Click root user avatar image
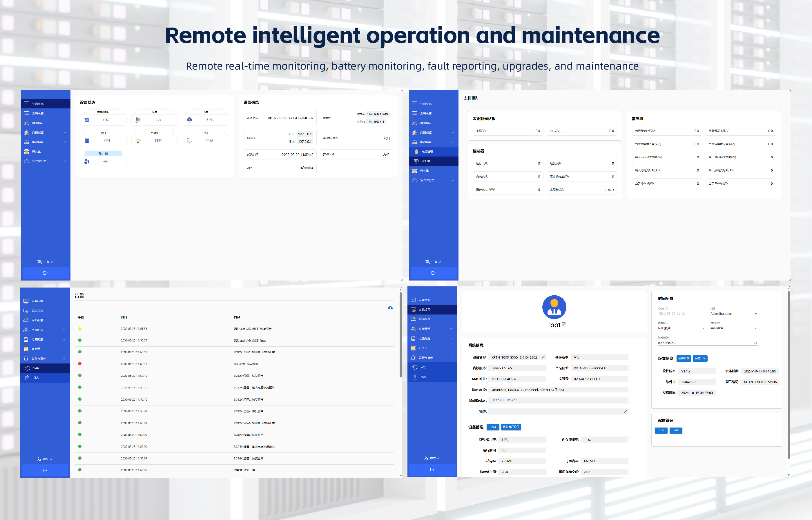The image size is (812, 520). click(554, 307)
